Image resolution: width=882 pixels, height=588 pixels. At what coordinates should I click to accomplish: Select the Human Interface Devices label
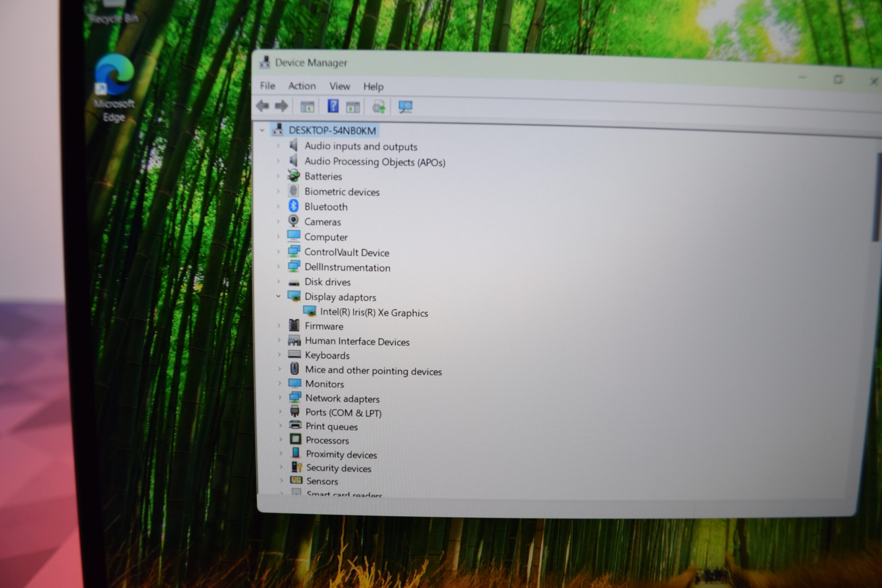(357, 341)
